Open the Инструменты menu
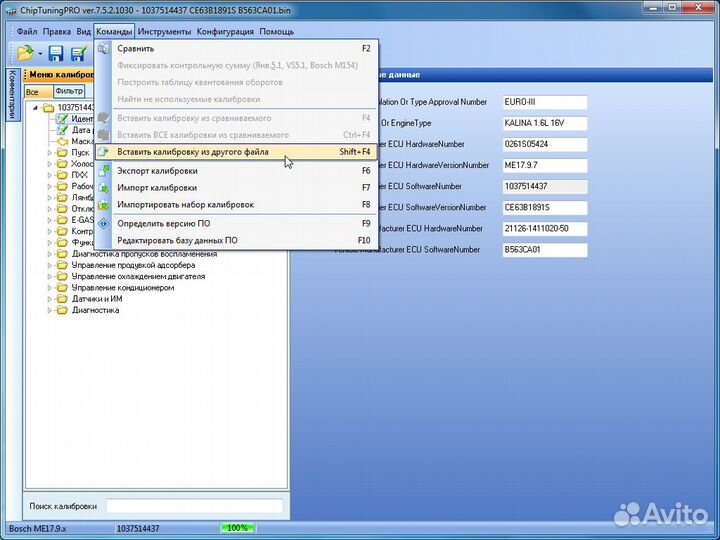Image resolution: width=720 pixels, height=540 pixels. tap(164, 31)
